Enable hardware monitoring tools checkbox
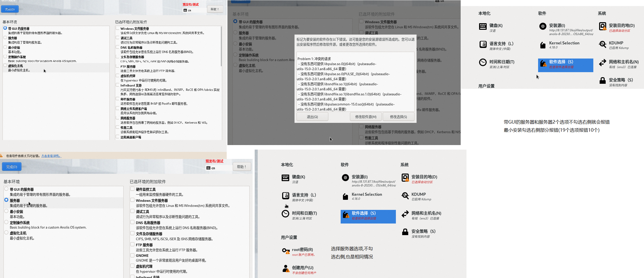 [x=132, y=189]
